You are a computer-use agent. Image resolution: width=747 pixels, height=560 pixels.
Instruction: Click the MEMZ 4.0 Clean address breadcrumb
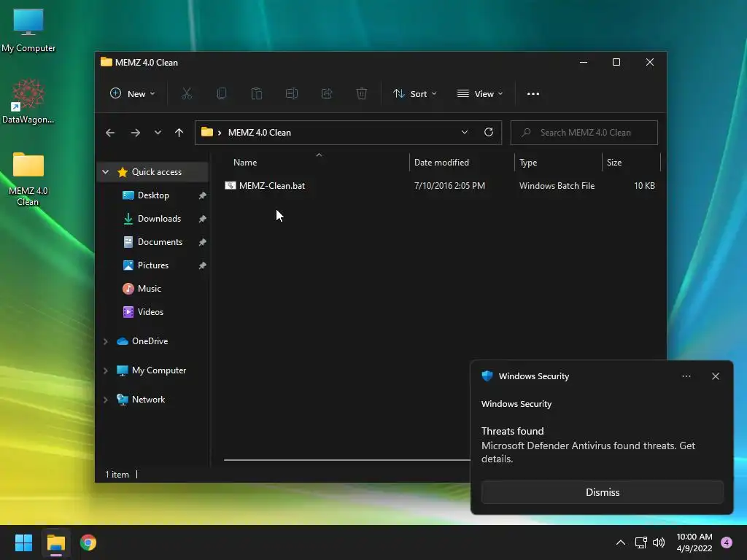point(259,133)
